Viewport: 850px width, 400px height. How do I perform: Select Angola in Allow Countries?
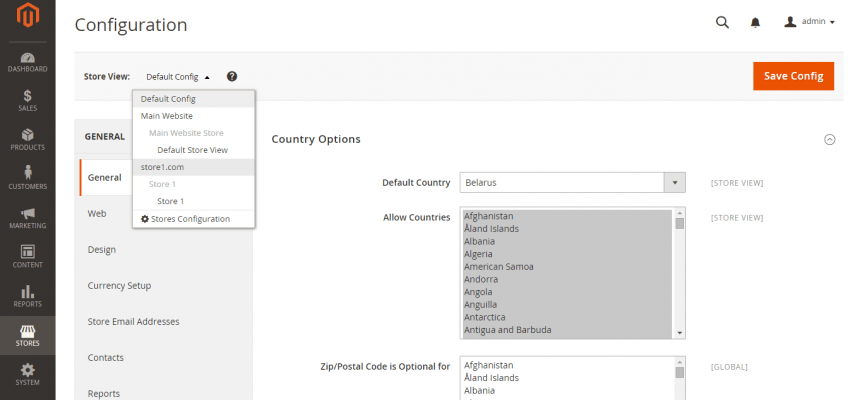[x=567, y=292]
